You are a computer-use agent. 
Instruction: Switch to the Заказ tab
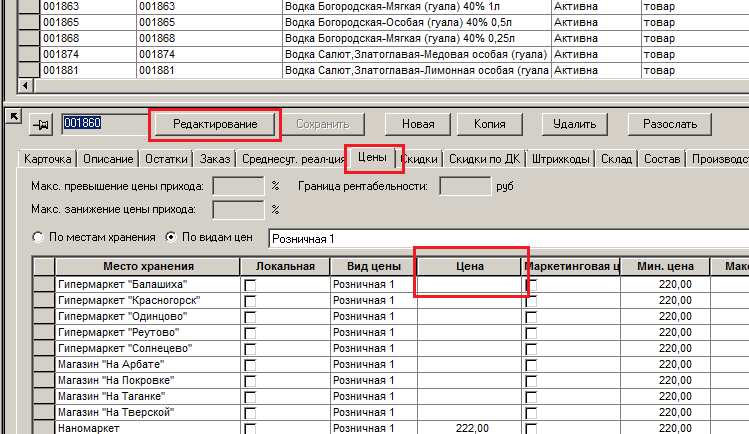tap(215, 159)
